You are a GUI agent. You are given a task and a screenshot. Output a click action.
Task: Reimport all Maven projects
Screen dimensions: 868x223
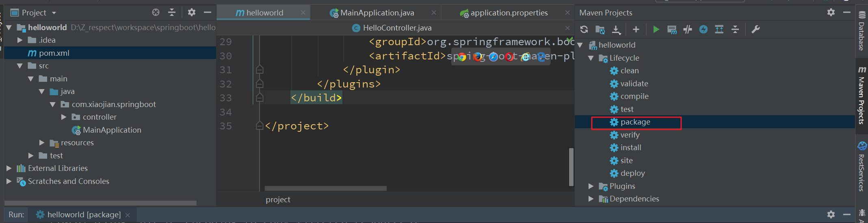click(x=584, y=29)
